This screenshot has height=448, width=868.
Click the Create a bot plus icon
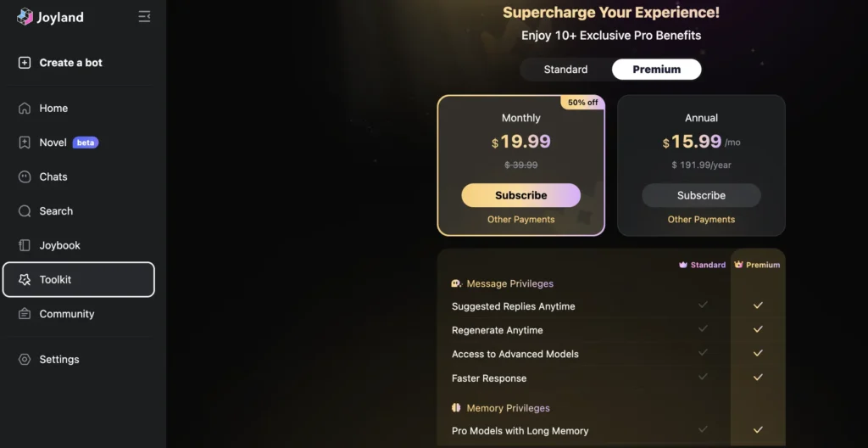pyautogui.click(x=25, y=63)
